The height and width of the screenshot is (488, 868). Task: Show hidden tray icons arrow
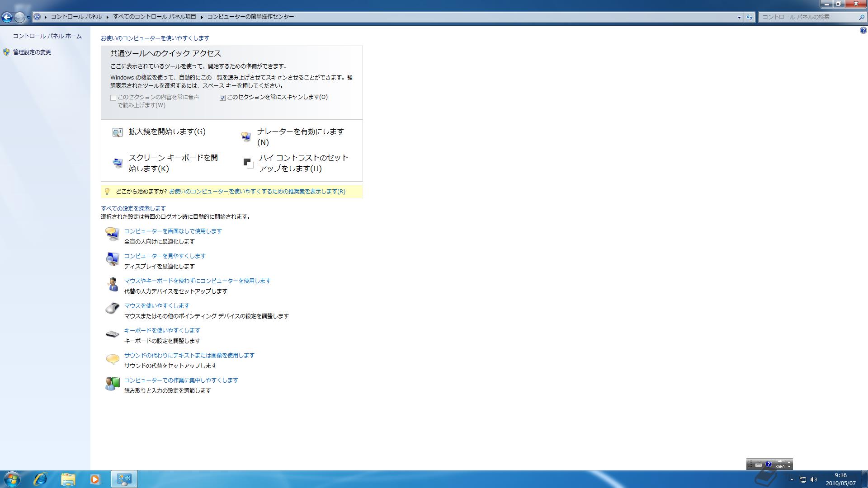(792, 479)
